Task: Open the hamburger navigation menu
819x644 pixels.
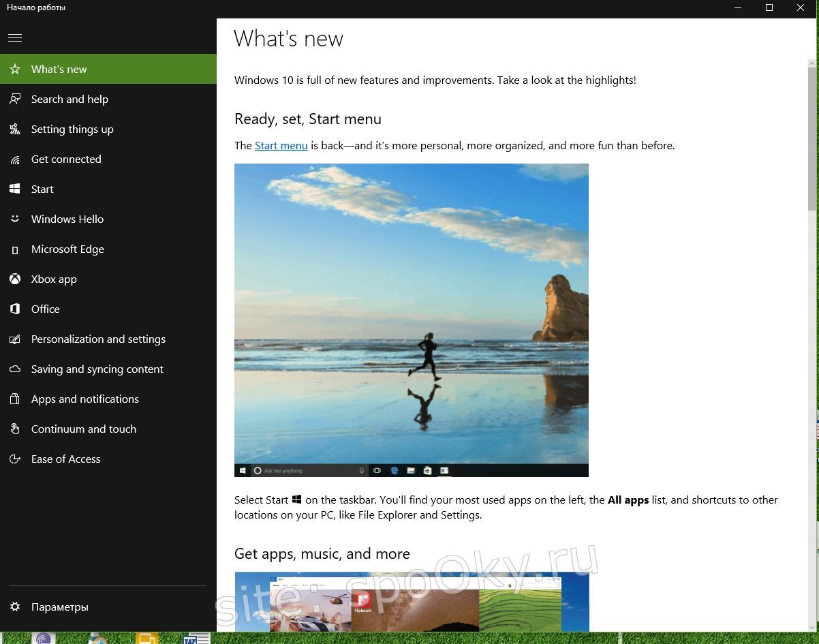Action: click(15, 38)
